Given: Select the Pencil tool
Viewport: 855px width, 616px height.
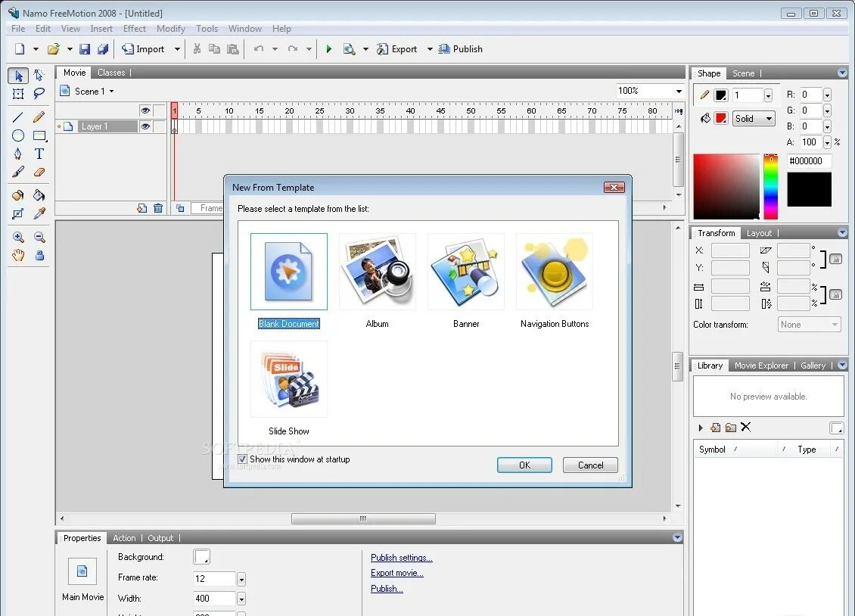Looking at the screenshot, I should pos(39,117).
